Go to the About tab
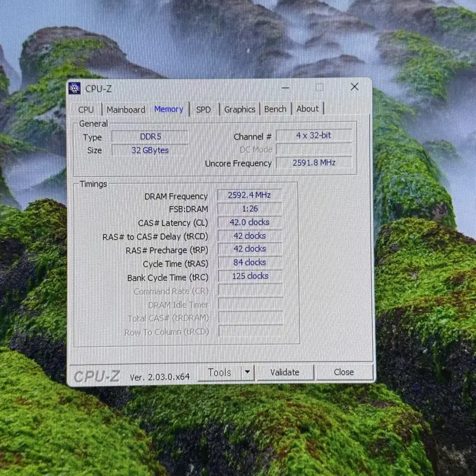The image size is (476, 476). [307, 108]
